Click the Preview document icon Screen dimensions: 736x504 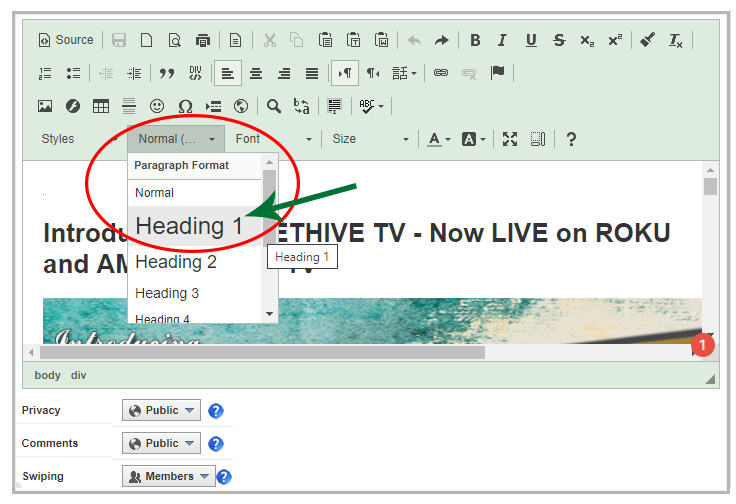pyautogui.click(x=175, y=40)
